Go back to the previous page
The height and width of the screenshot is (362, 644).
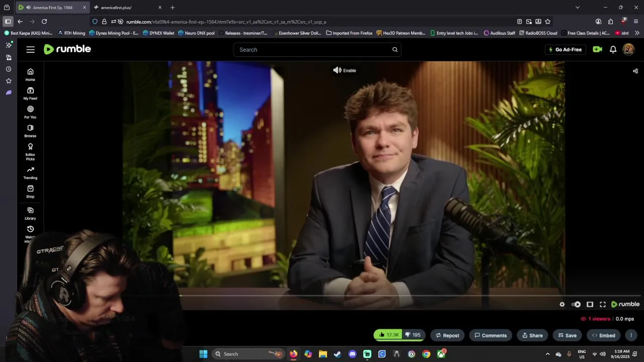[20, 22]
